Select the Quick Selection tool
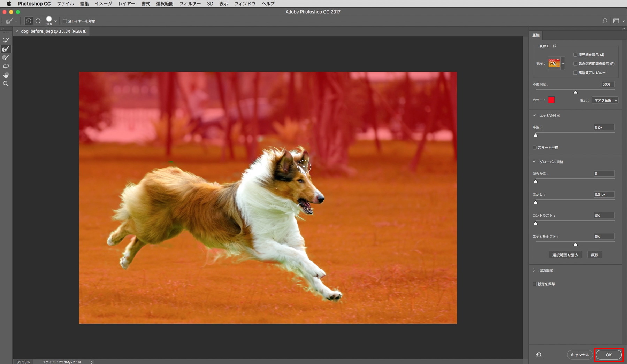 click(x=6, y=40)
